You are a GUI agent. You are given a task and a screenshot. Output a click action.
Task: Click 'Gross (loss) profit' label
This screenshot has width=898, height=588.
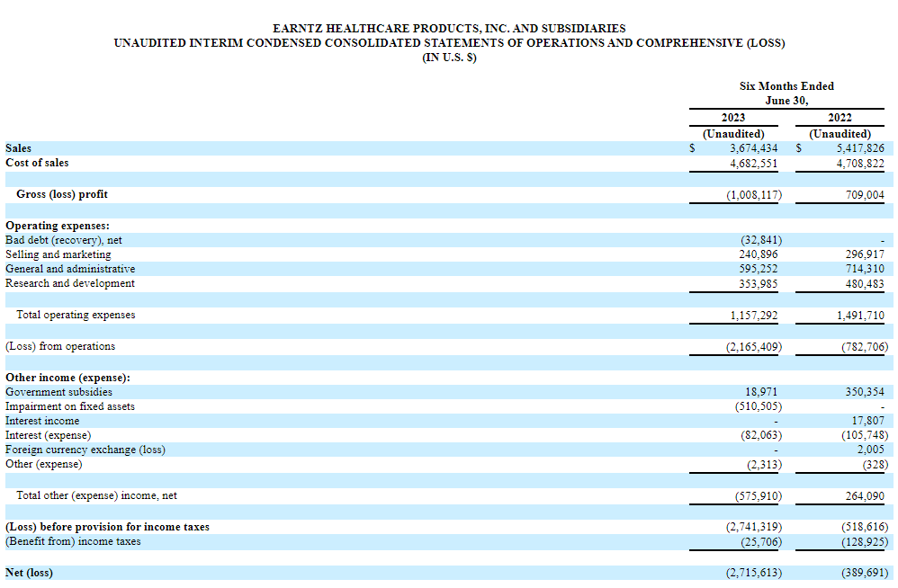(62, 194)
